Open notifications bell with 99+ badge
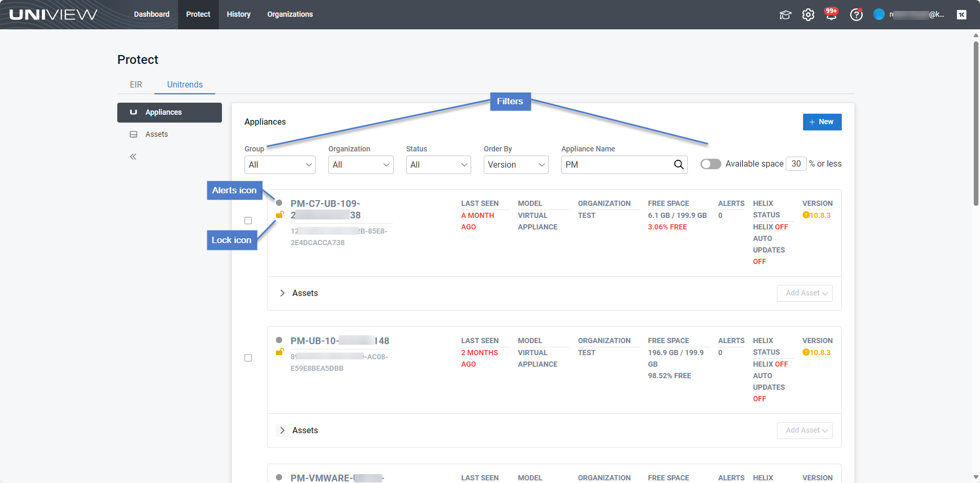Viewport: 980px width, 483px height. click(x=831, y=14)
